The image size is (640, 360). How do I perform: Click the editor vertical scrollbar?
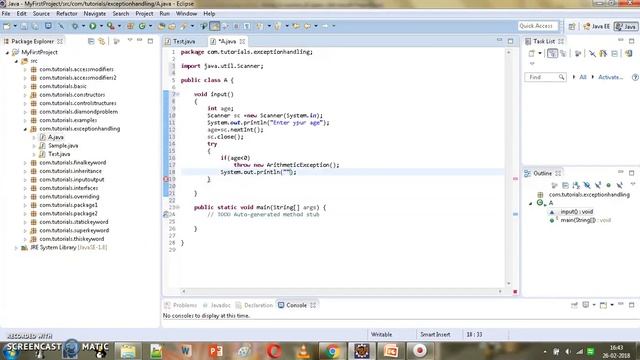(509, 168)
